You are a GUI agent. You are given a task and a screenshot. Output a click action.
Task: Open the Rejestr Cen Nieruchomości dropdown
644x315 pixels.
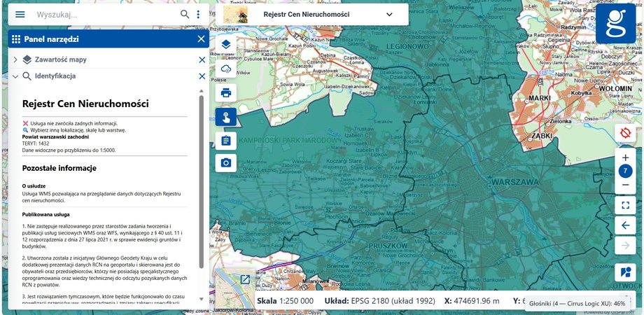(389, 14)
